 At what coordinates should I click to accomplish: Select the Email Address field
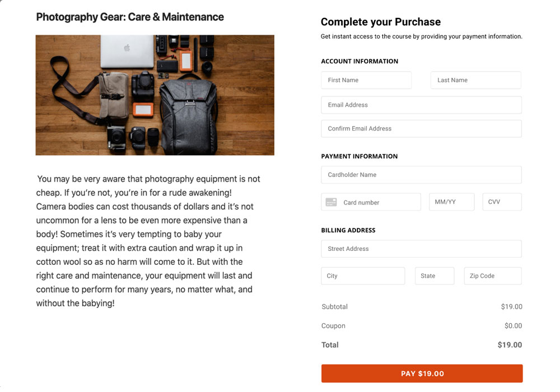point(421,105)
